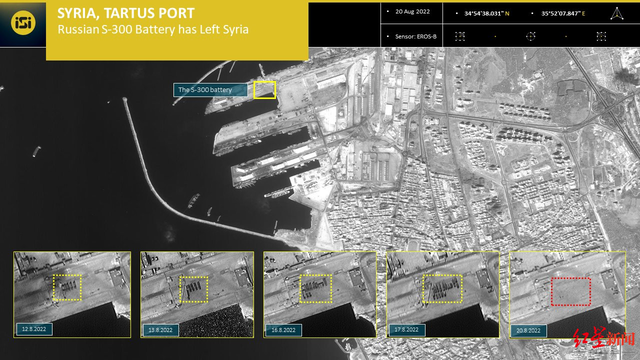The image size is (640, 360).
Task: Click the 35°52'07.847" E longitude coordinate
Action: pos(563,13)
